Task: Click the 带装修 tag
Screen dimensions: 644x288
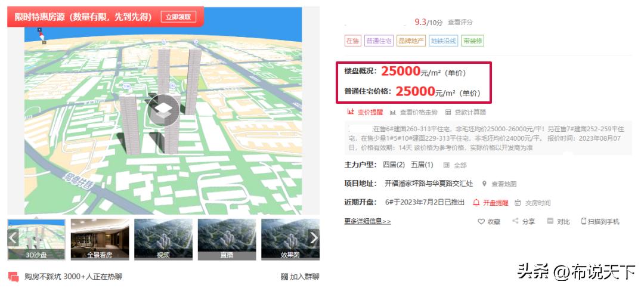Action: click(x=472, y=41)
